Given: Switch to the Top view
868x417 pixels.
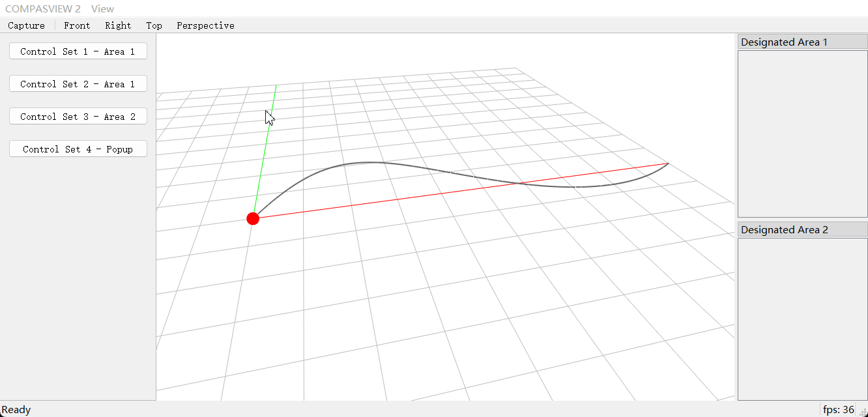Looking at the screenshot, I should pos(154,25).
